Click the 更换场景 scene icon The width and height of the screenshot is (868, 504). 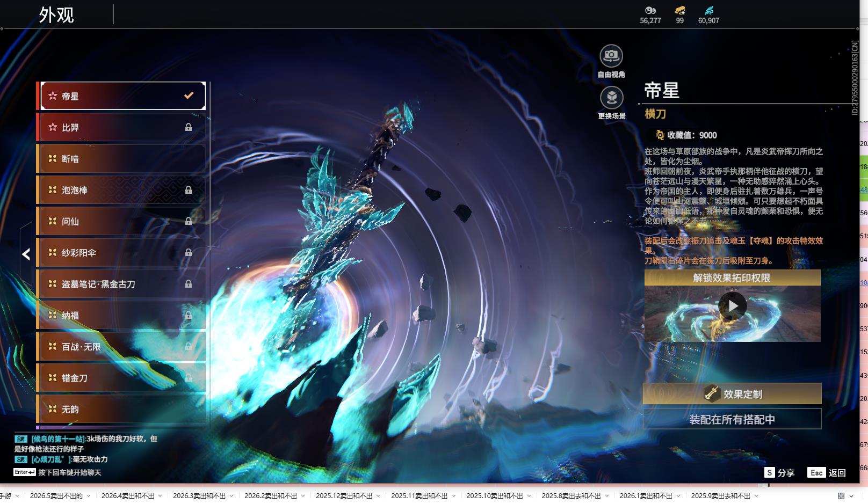(611, 98)
